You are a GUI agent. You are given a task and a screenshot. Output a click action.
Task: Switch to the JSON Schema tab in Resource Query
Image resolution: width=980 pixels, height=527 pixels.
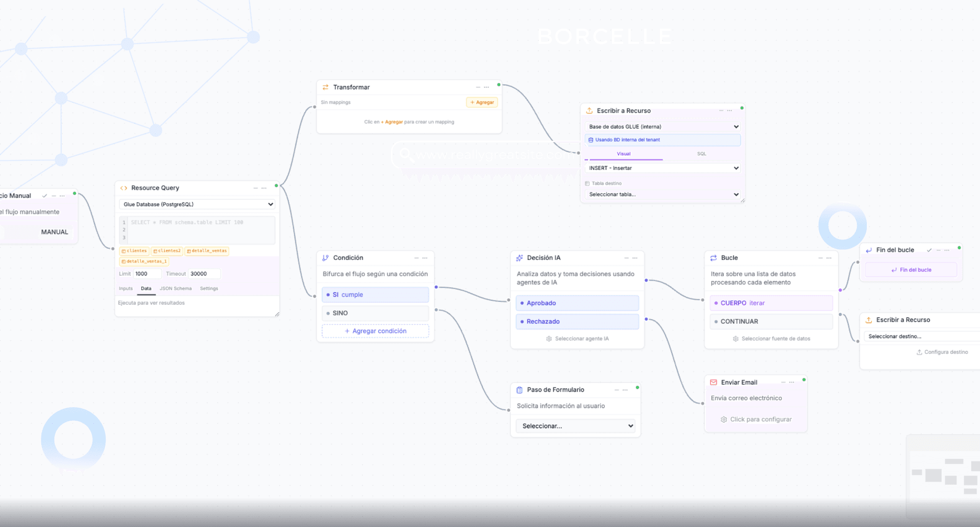(x=176, y=288)
